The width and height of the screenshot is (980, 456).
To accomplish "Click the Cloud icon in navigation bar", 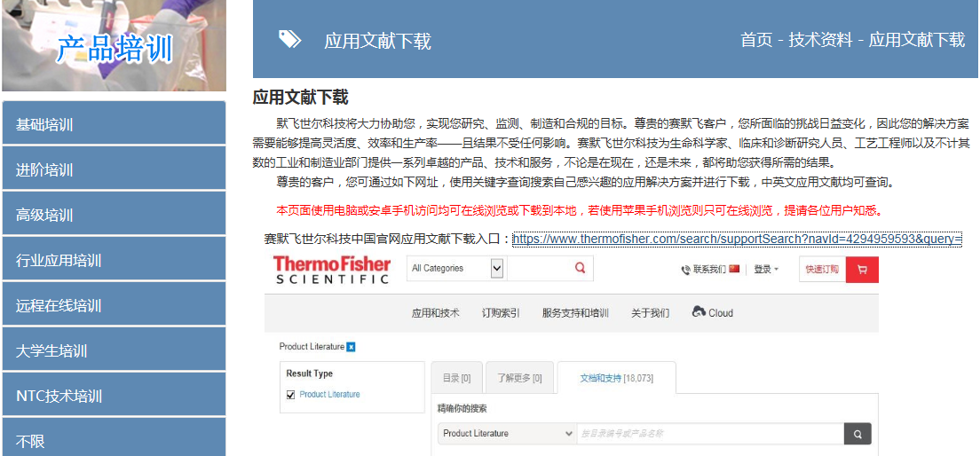I will 699,311.
